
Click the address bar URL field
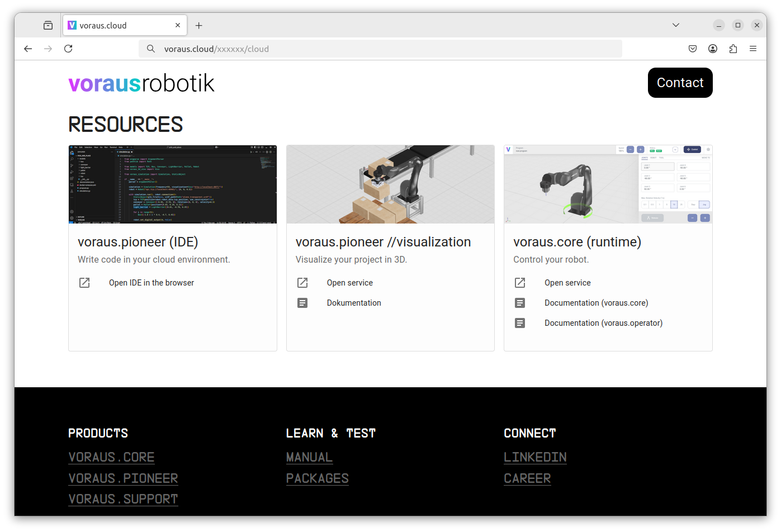[380, 49]
